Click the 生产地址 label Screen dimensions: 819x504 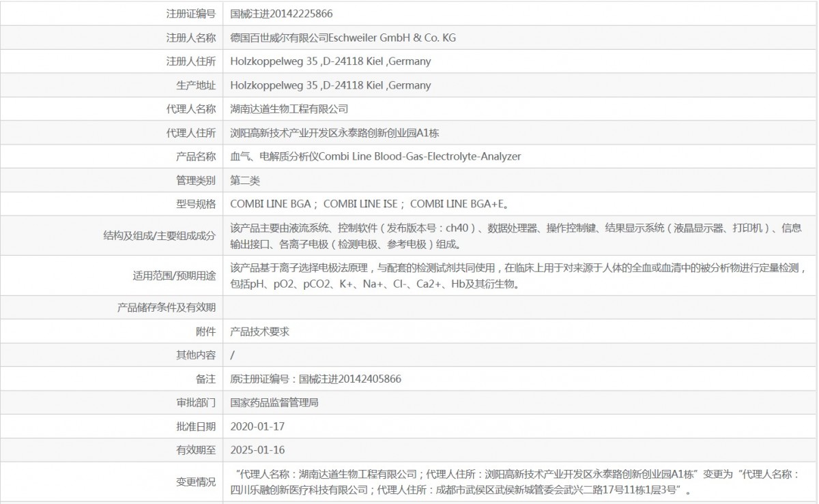coord(196,85)
